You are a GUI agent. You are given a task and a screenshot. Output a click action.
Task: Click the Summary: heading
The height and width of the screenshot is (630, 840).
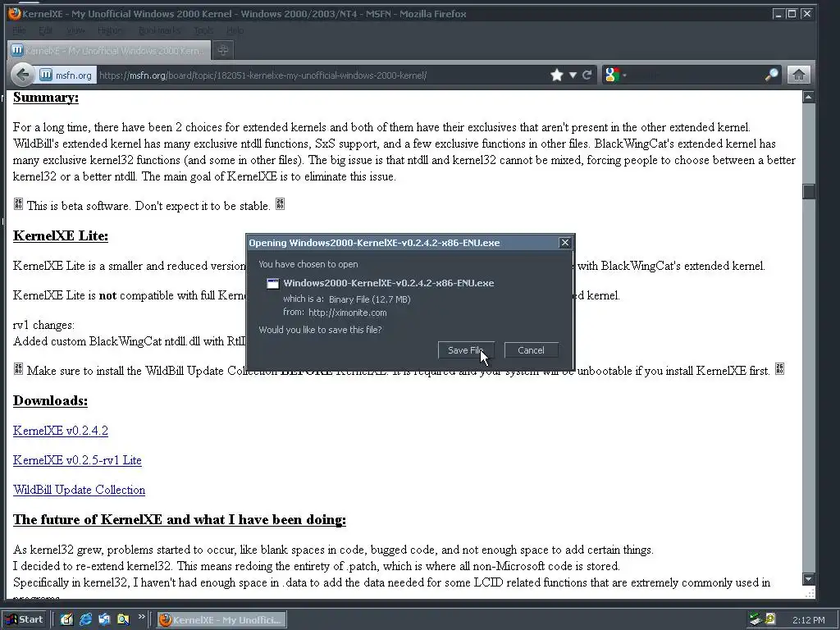tap(46, 98)
